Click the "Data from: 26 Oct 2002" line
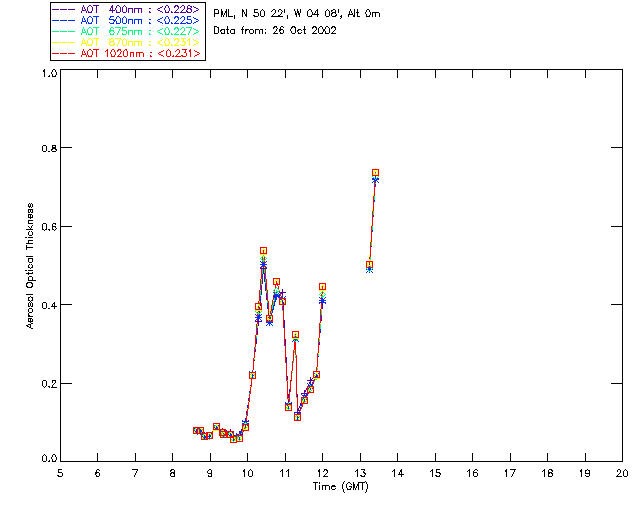The image size is (640, 512). pos(275,31)
